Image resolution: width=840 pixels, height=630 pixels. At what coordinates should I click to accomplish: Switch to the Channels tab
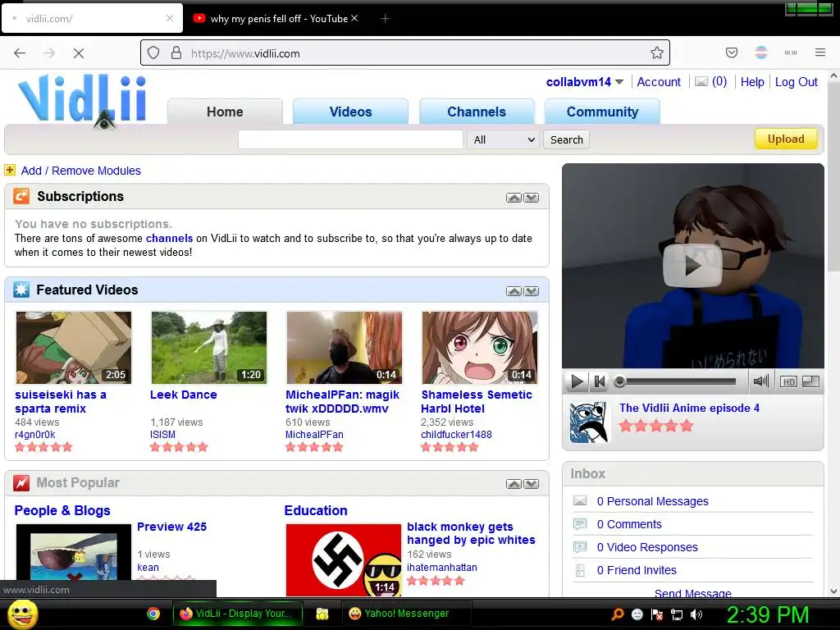477,112
